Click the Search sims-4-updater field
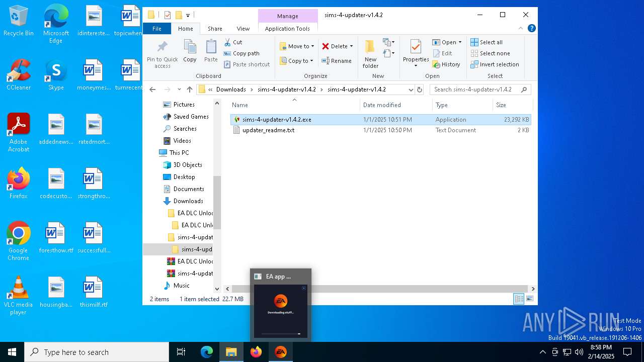 pyautogui.click(x=480, y=89)
